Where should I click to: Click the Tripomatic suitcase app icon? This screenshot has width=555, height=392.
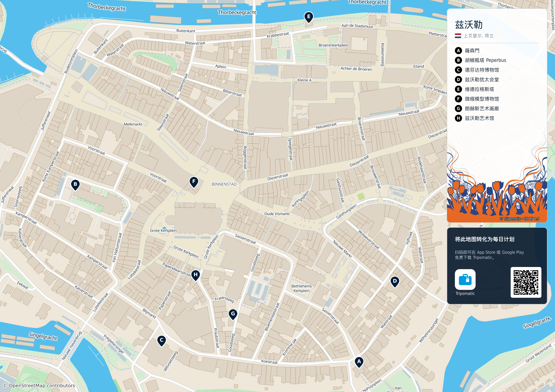(465, 279)
